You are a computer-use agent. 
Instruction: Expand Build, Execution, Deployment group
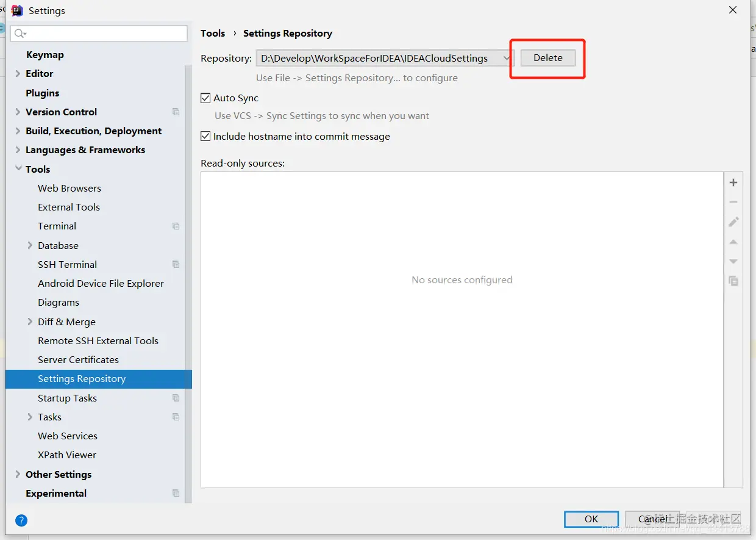(18, 131)
